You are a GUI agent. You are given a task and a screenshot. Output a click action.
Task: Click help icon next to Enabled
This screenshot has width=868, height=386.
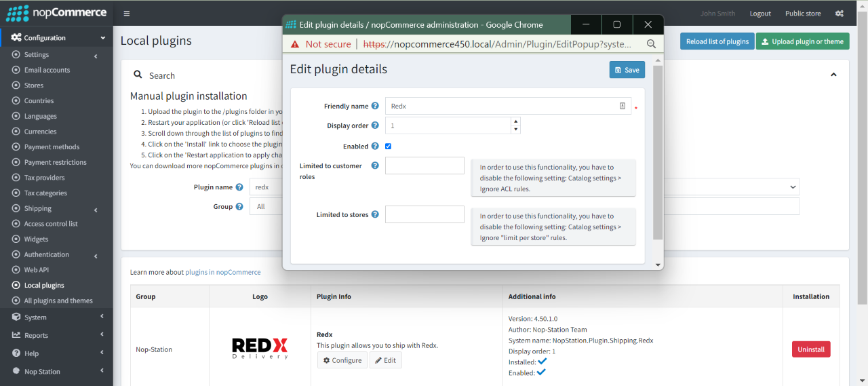375,146
